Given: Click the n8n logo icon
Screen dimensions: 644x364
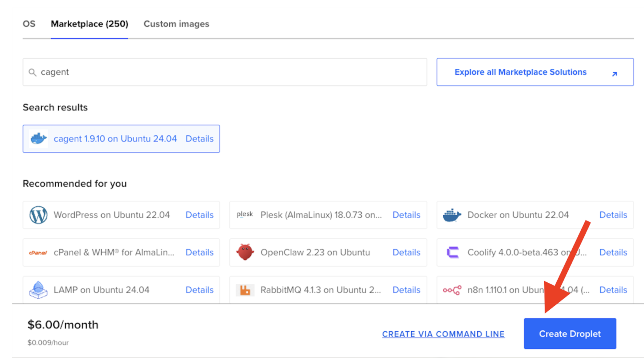Looking at the screenshot, I should tap(452, 290).
